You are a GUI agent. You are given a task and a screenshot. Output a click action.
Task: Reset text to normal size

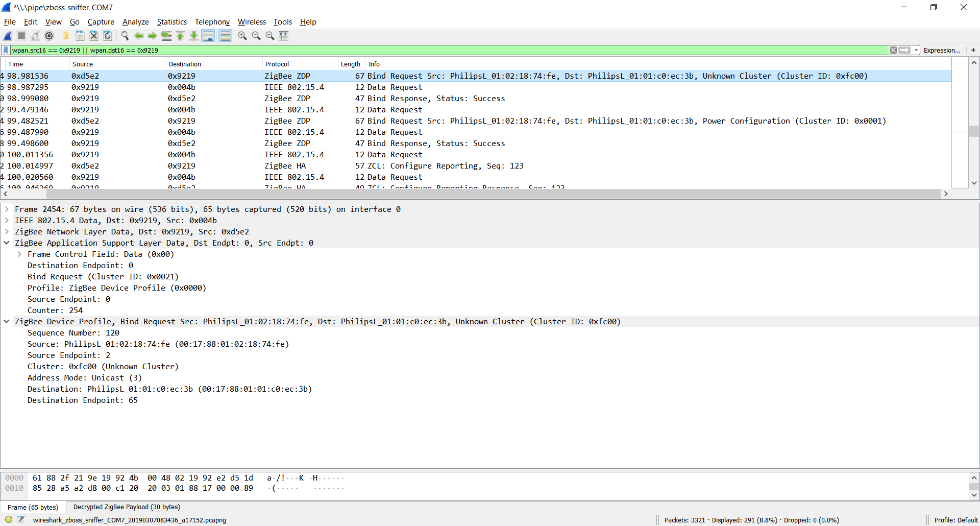270,36
